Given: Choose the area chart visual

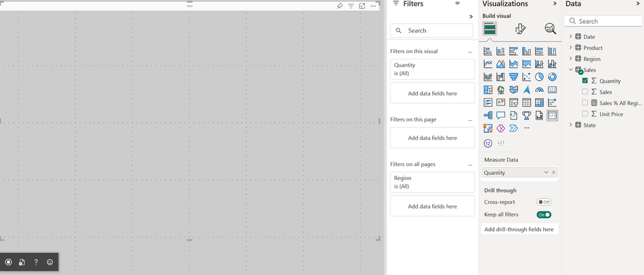Looking at the screenshot, I should [501, 64].
